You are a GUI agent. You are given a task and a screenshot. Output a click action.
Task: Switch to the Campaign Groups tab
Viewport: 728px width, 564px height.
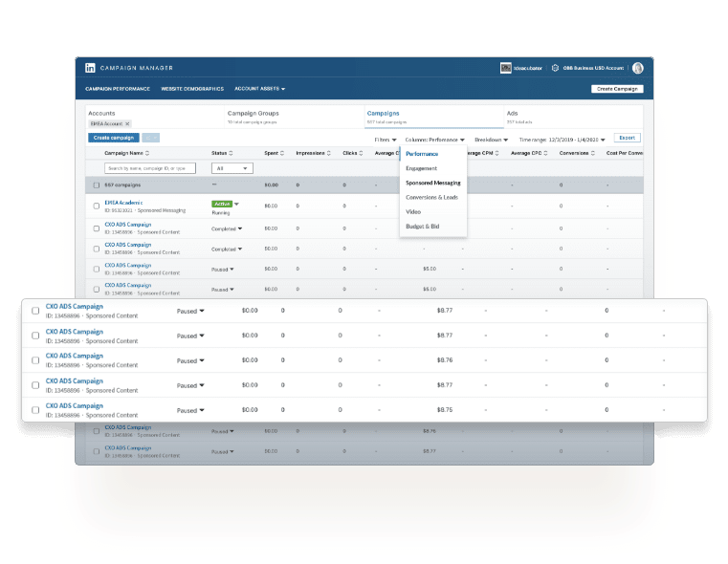pos(254,113)
